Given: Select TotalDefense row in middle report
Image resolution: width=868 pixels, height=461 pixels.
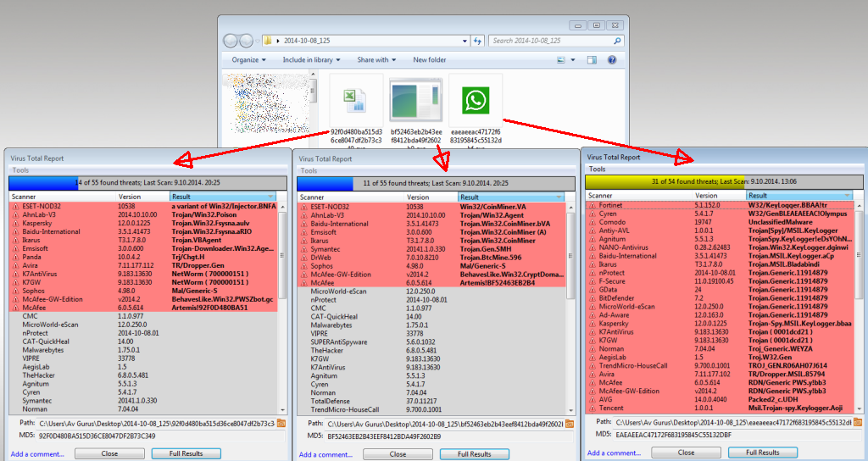Looking at the screenshot, I should click(x=431, y=401).
